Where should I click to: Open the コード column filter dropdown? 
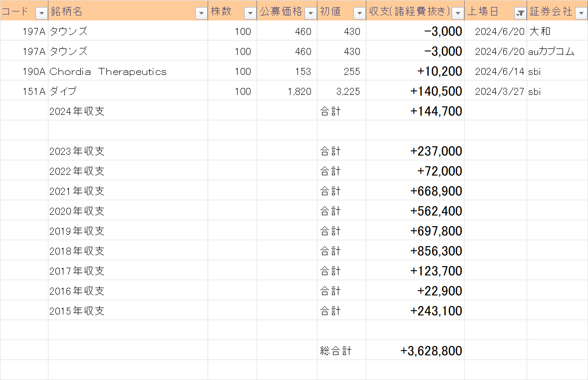41,13
